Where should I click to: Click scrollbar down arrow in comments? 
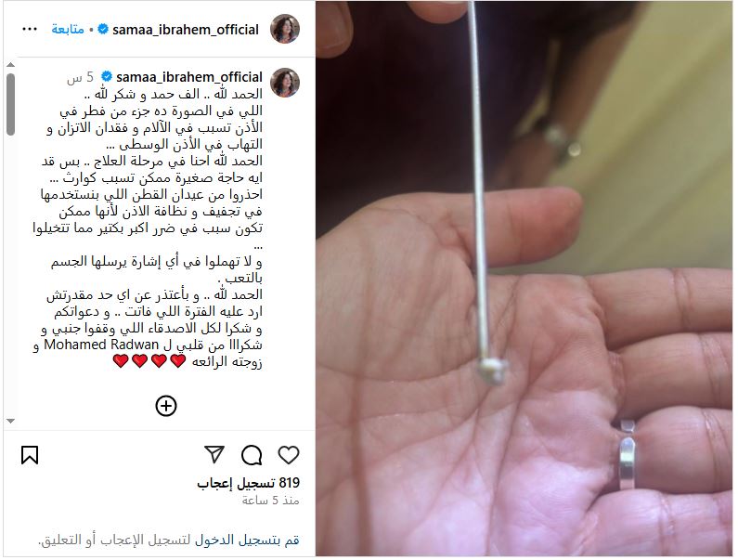coord(11,421)
